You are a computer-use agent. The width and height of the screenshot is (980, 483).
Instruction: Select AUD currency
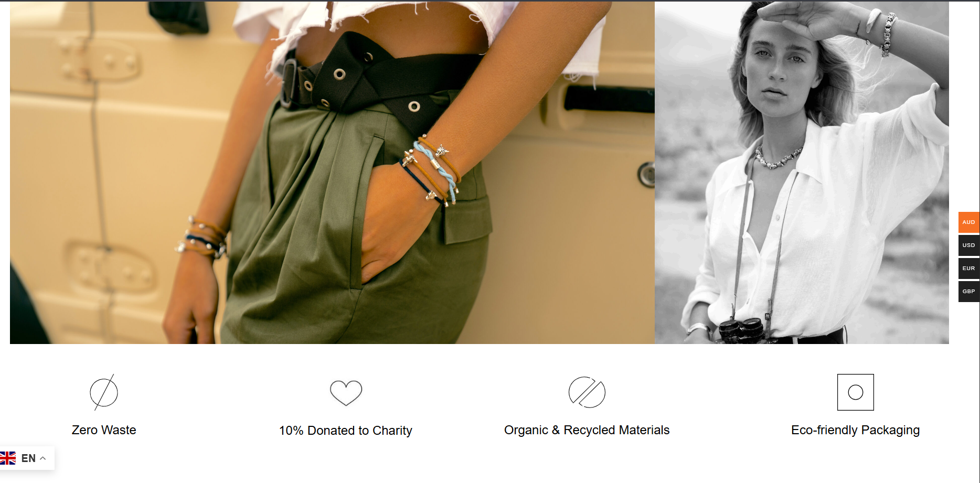(968, 222)
